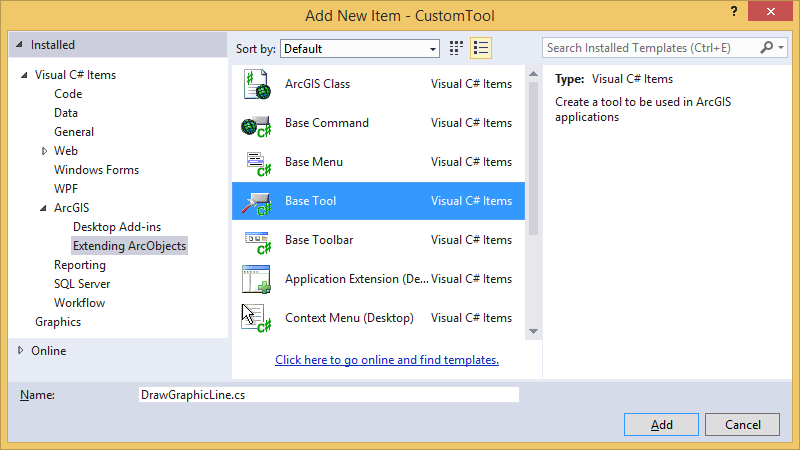The image size is (800, 450).
Task: Click the Base Command template icon
Action: pos(256,124)
